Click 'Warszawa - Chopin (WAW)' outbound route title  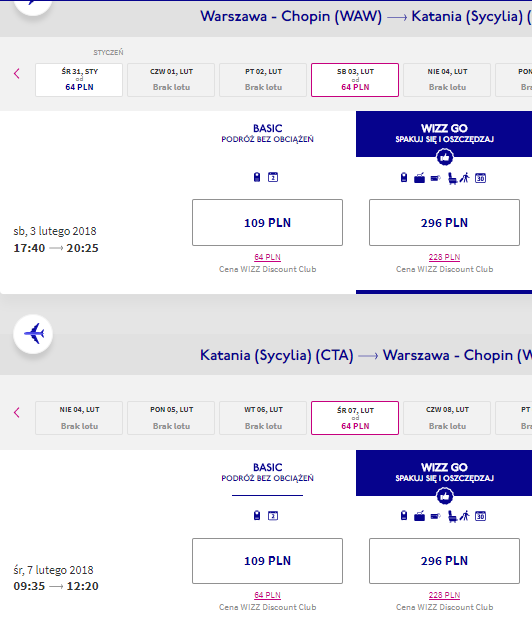click(x=291, y=16)
